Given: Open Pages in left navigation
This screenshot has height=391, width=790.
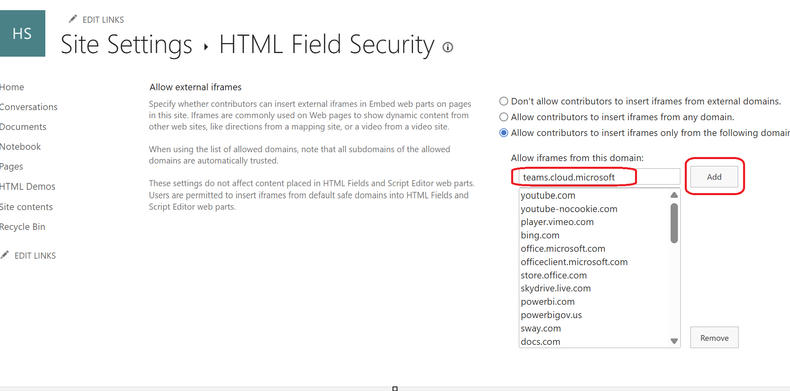Looking at the screenshot, I should [12, 167].
